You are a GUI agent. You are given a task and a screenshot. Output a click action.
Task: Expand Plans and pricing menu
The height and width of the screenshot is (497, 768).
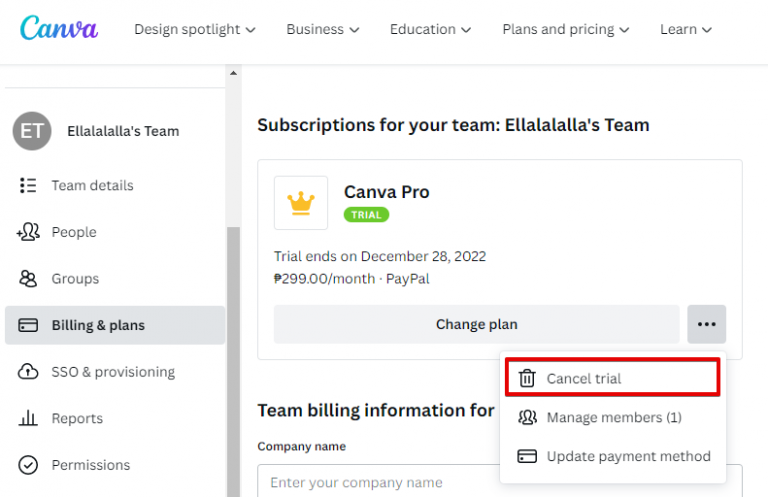coord(566,29)
